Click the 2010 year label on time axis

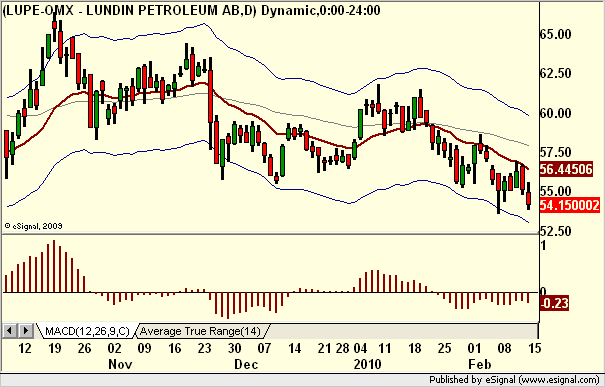pyautogui.click(x=367, y=364)
